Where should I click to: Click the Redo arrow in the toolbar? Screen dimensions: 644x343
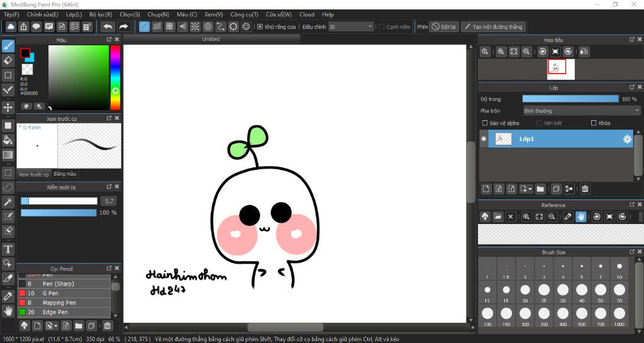click(123, 26)
